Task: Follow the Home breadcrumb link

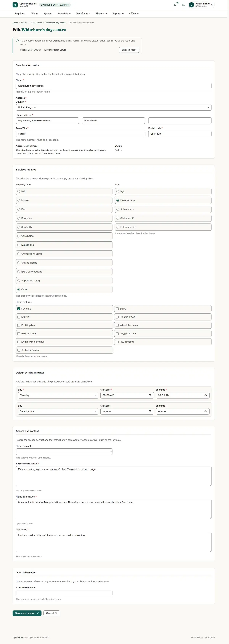Action: 15,23
